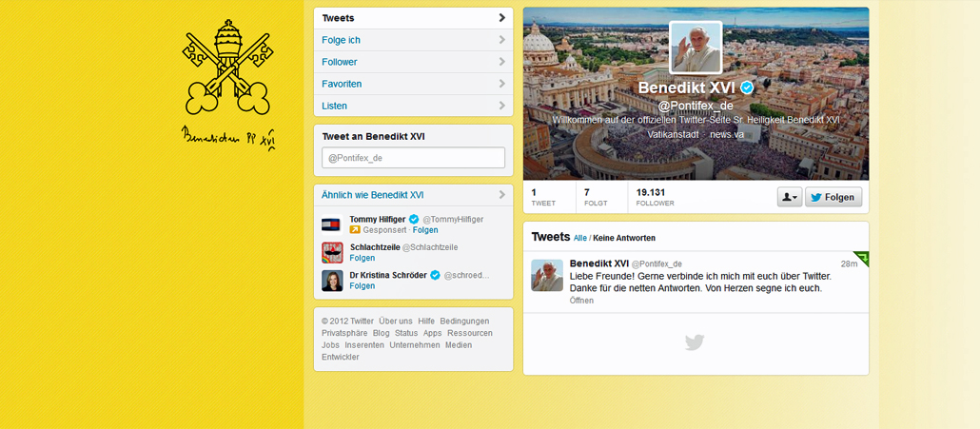Click the grey Twitter bird at timeline end
This screenshot has width=980, height=429.
[695, 342]
